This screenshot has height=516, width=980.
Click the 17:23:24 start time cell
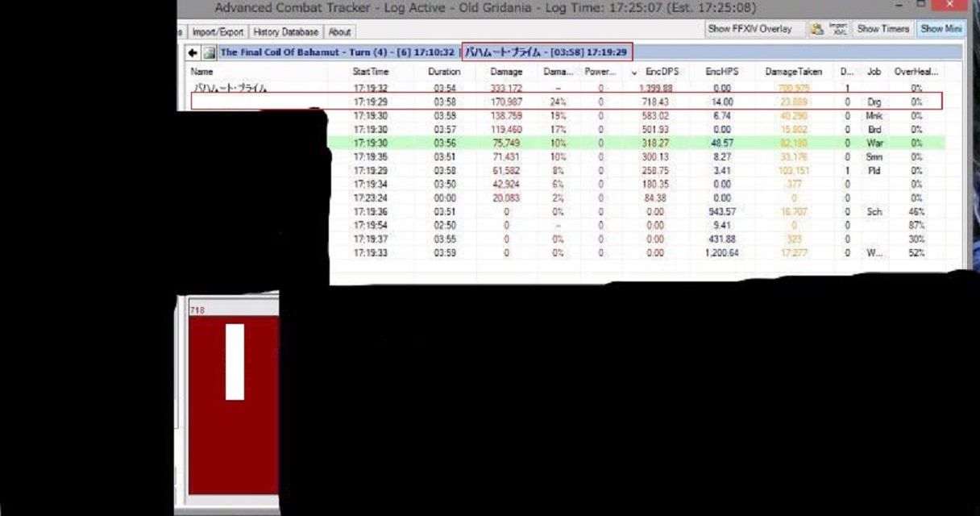[x=371, y=198]
